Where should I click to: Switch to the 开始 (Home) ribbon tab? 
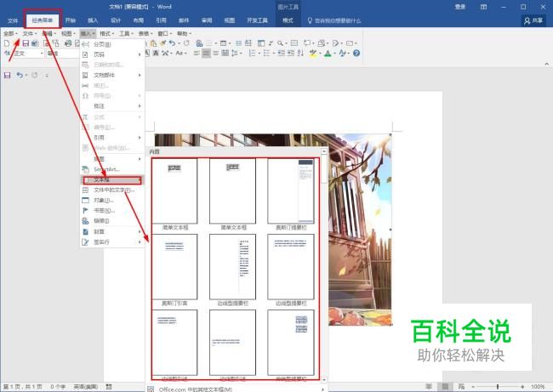(70, 20)
